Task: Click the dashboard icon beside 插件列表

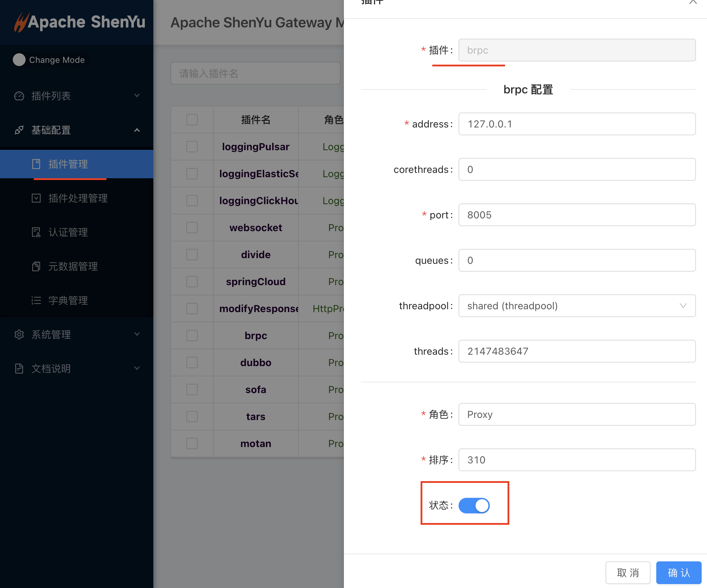Action: point(19,96)
